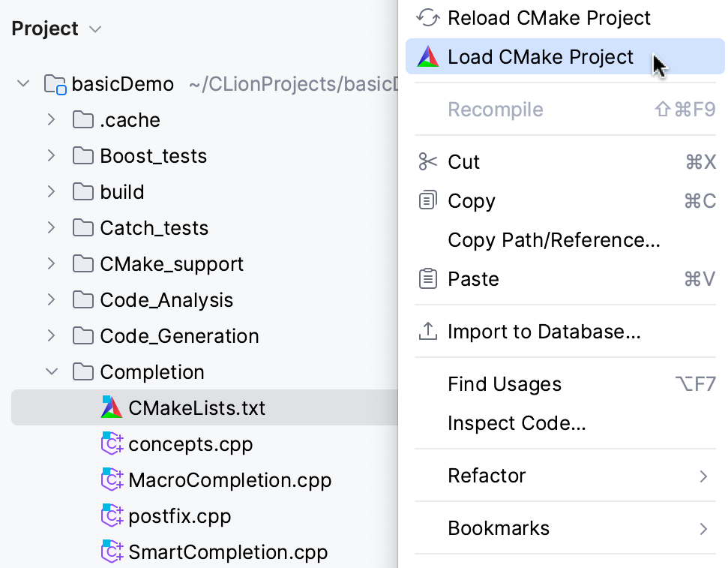
Task: Choose Find Usages from the menu
Action: [504, 383]
